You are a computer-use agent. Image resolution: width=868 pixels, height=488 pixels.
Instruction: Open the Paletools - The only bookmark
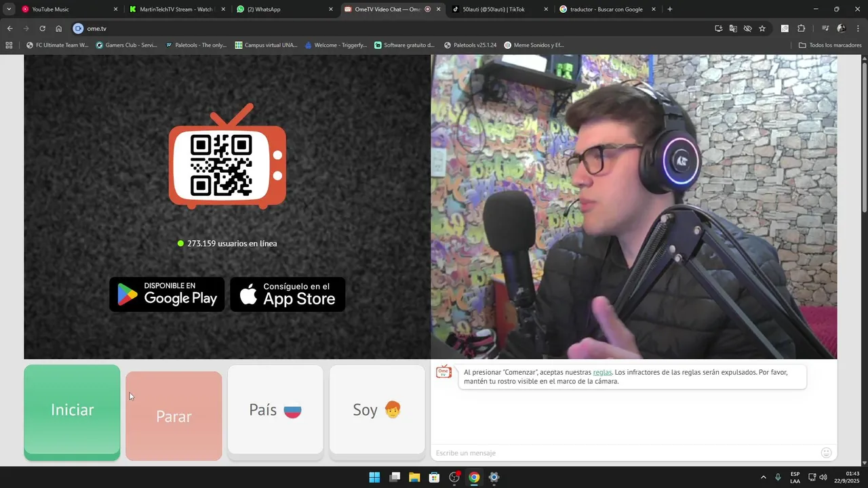[196, 45]
